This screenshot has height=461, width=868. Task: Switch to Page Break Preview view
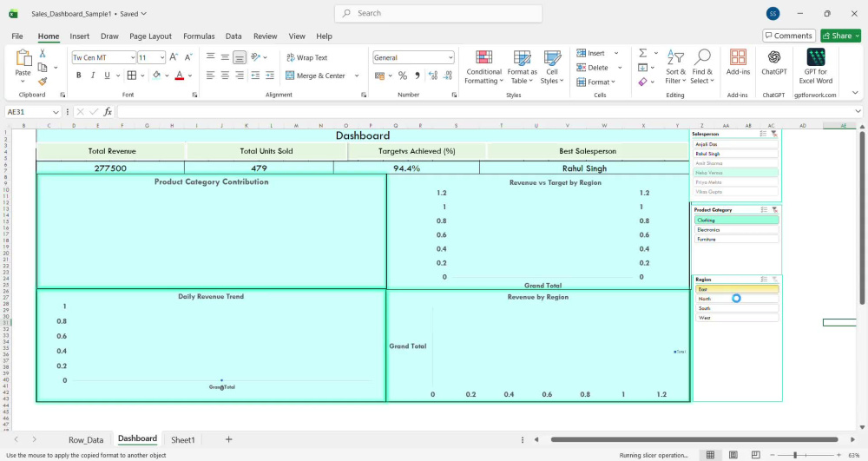(x=756, y=455)
